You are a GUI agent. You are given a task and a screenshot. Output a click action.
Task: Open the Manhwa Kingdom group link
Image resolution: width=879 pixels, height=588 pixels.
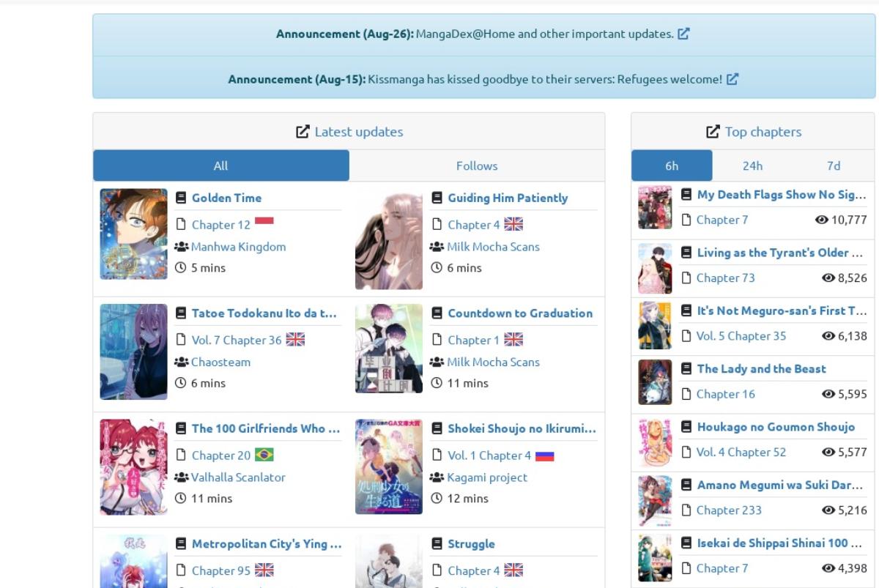pos(238,247)
